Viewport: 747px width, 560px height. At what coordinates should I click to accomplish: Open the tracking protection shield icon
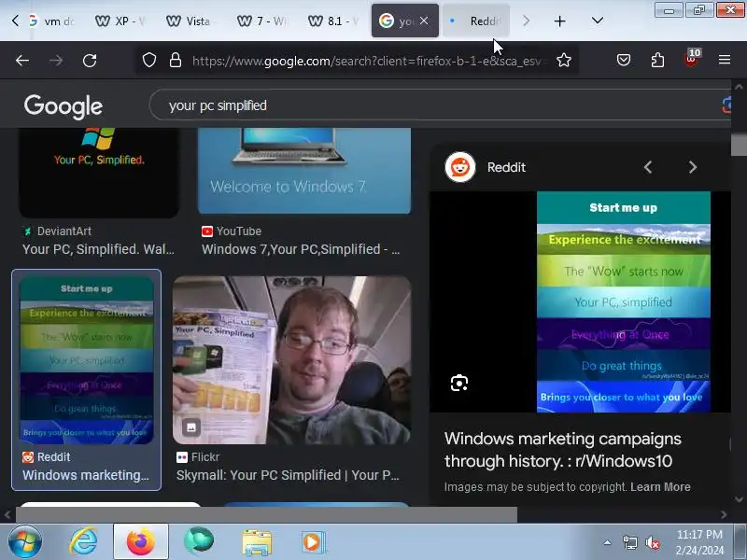tap(149, 60)
